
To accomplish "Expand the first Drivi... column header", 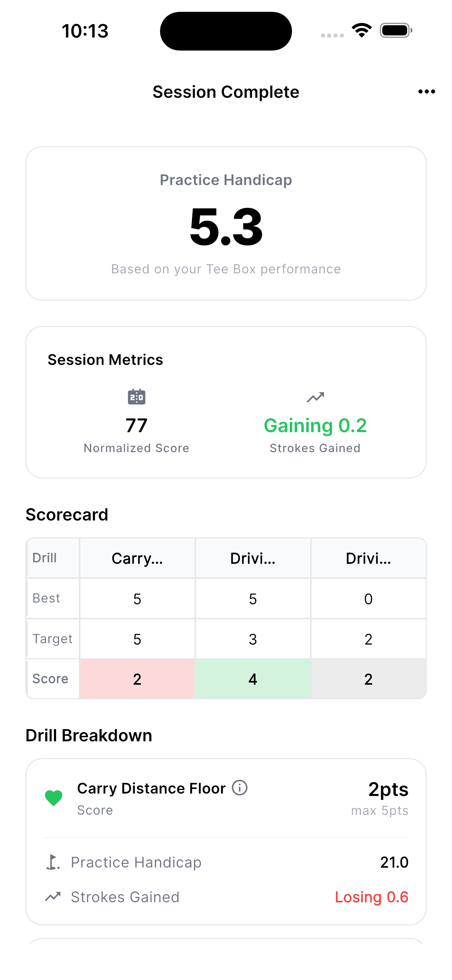I will tap(253, 558).
